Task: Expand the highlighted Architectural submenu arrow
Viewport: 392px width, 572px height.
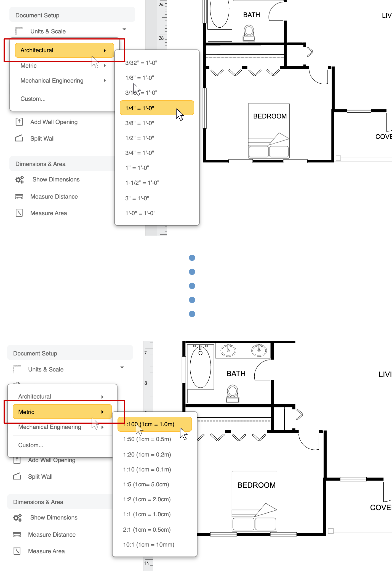Action: click(105, 51)
